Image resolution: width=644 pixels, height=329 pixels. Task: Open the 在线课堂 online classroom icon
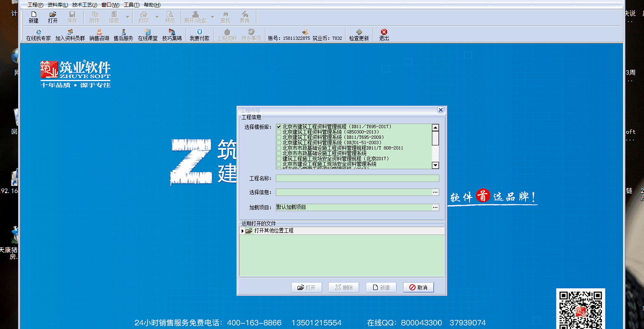click(x=148, y=32)
